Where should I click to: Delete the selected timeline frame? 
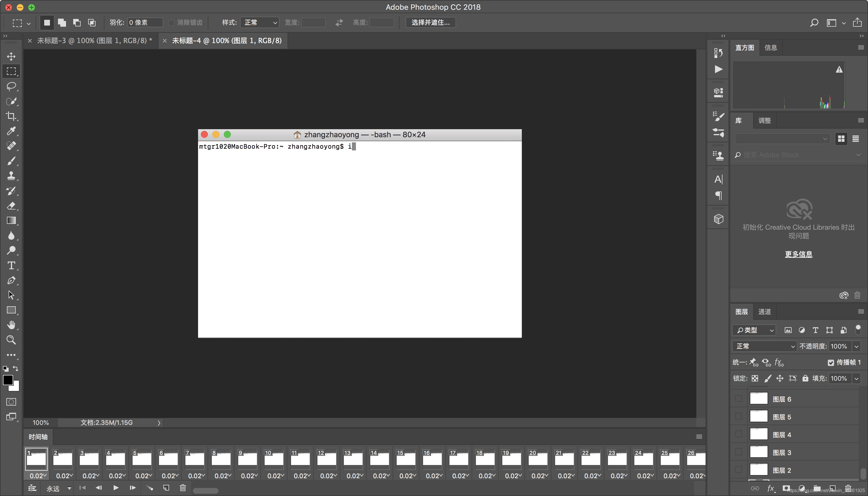click(x=183, y=488)
